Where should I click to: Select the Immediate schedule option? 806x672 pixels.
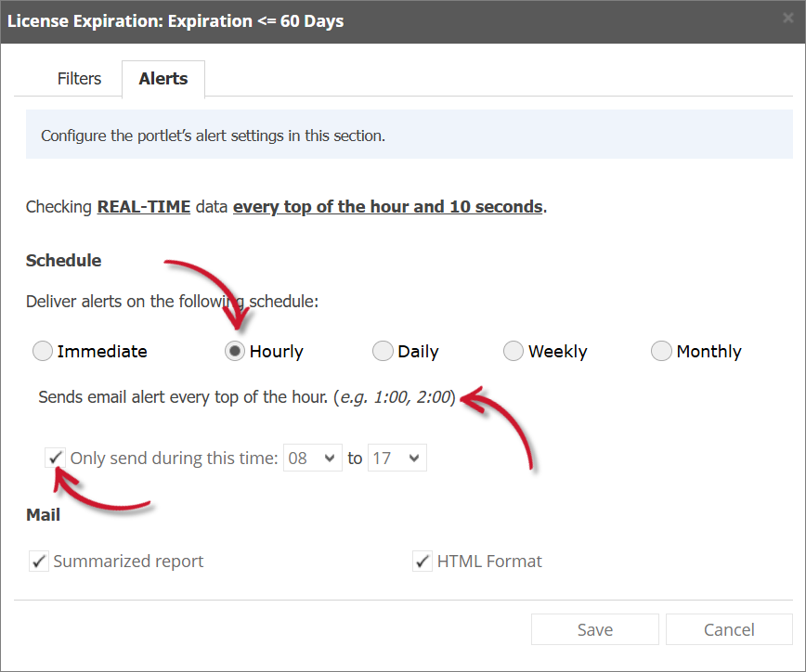point(42,351)
